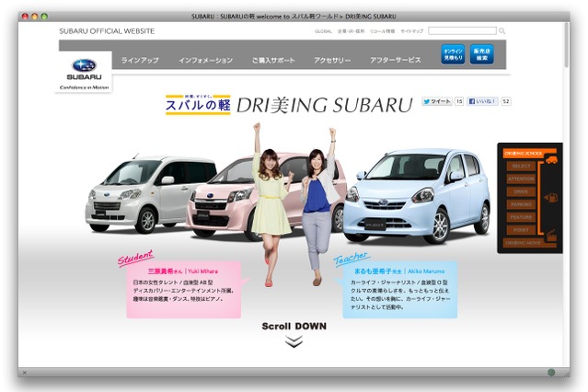
Task: Click the DRI美ING SUBARU title
Action: (x=325, y=106)
